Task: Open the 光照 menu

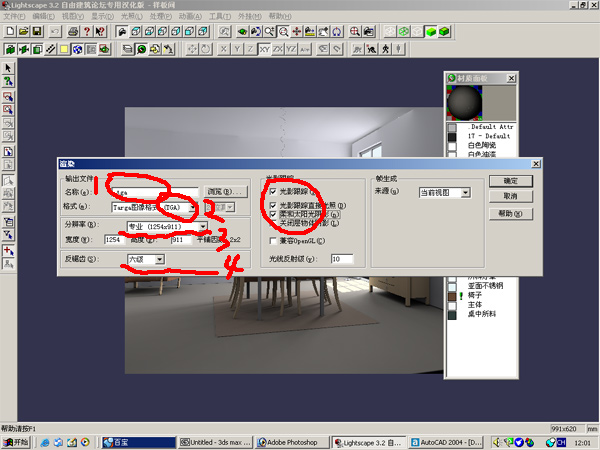Action: point(131,16)
